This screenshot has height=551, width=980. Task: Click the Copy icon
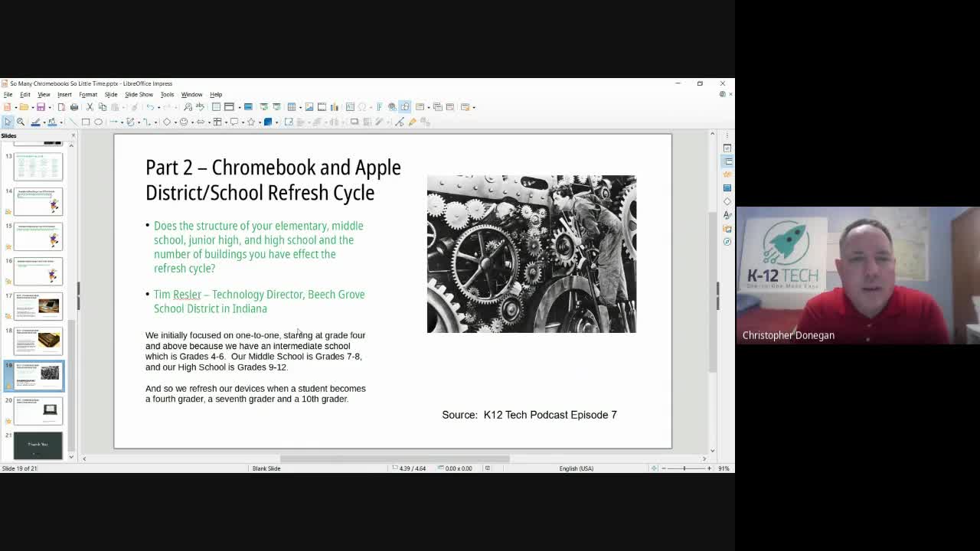pos(103,107)
